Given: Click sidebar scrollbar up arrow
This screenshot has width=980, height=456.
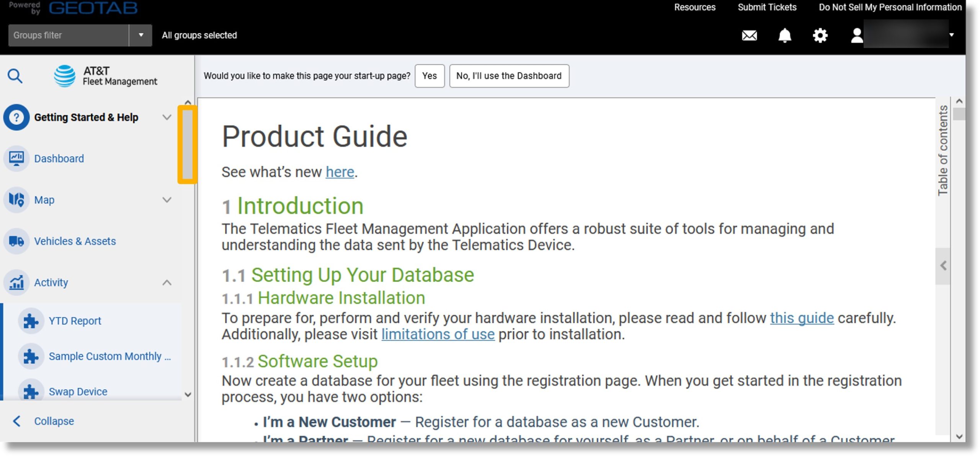Looking at the screenshot, I should [188, 102].
